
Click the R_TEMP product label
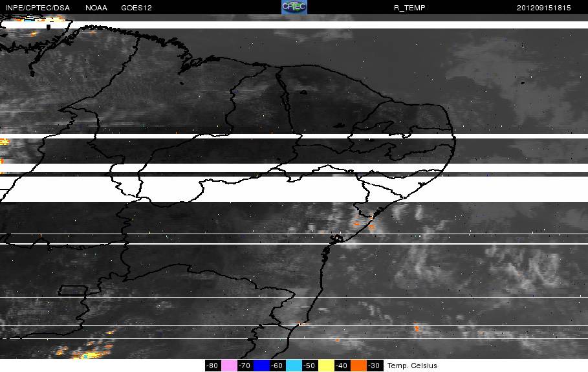(409, 8)
